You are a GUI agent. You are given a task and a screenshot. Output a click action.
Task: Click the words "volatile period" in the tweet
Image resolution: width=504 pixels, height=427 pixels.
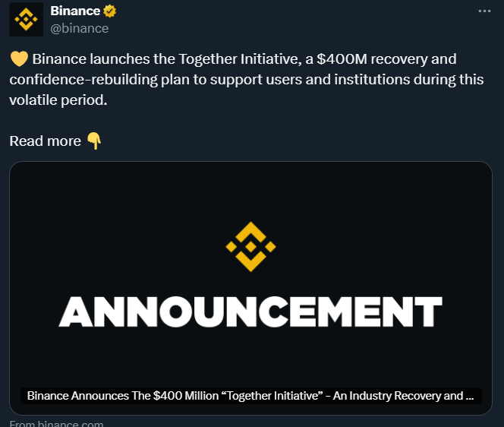(x=58, y=100)
